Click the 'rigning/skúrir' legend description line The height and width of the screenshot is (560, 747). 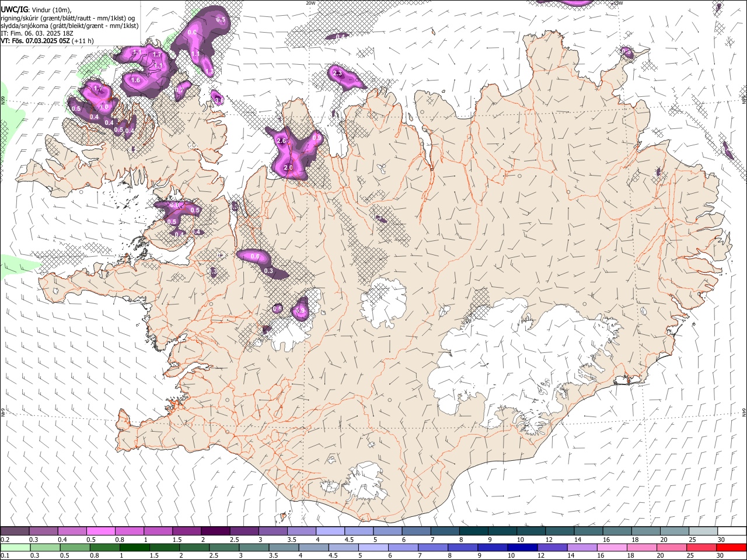(68, 18)
